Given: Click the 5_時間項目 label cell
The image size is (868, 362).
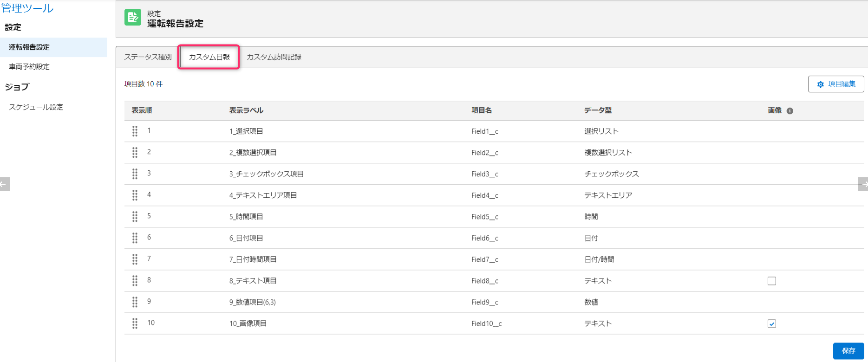Looking at the screenshot, I should pyautogui.click(x=246, y=217).
